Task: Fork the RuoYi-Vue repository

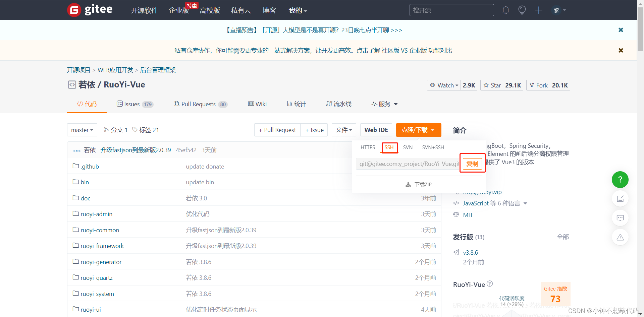Action: coord(538,85)
